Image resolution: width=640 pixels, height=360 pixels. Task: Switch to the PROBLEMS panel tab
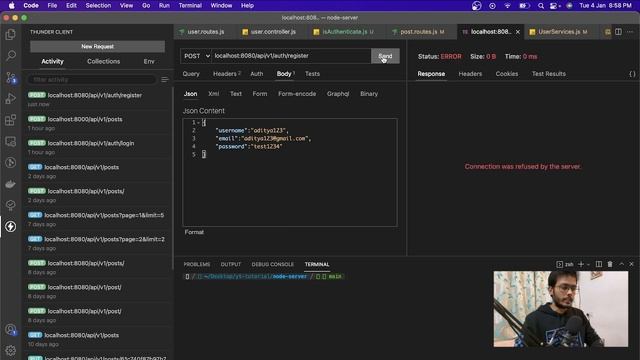click(x=197, y=264)
